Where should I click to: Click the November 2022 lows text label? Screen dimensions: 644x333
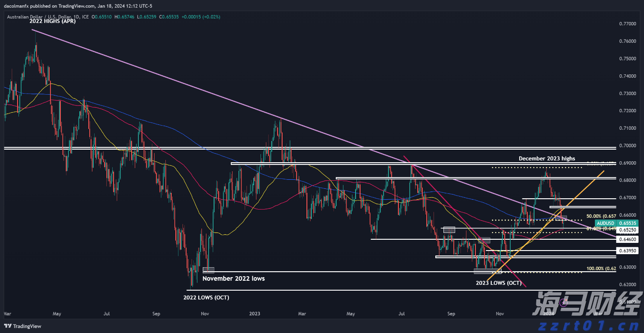pos(233,278)
